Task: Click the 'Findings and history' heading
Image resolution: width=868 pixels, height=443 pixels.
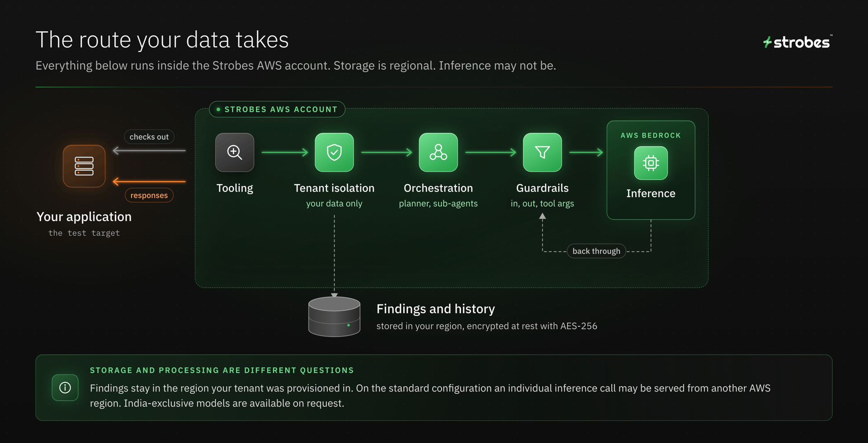Action: [x=435, y=309]
